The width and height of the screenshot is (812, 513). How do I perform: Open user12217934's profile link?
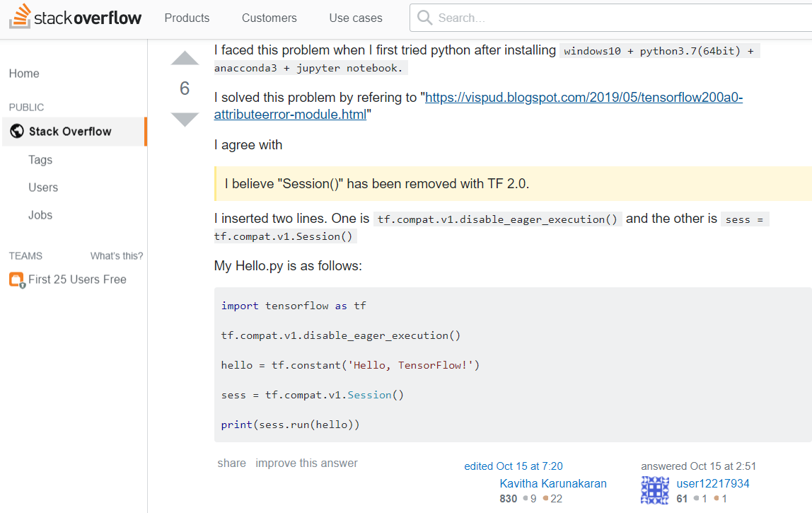[712, 483]
